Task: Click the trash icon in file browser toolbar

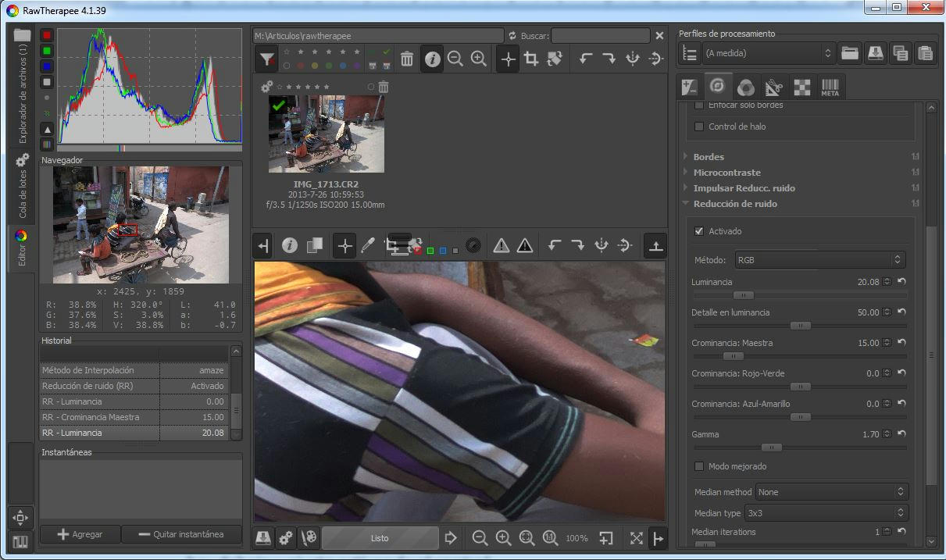Action: tap(407, 59)
